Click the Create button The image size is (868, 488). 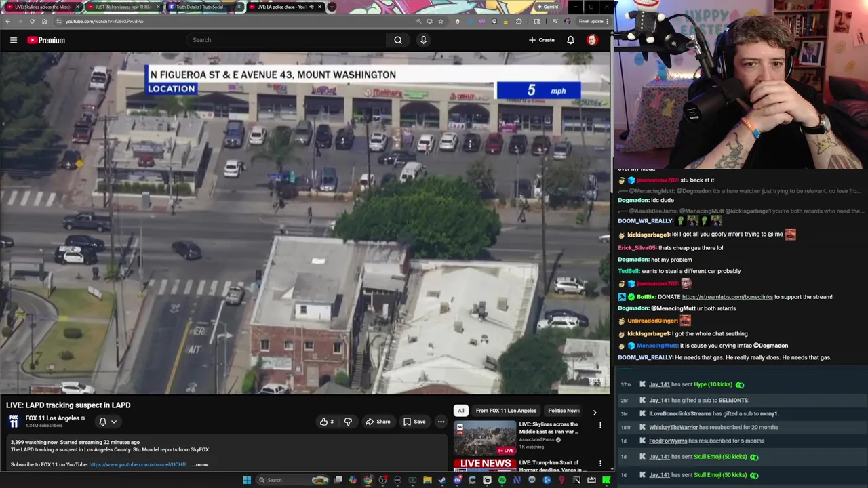coord(542,40)
